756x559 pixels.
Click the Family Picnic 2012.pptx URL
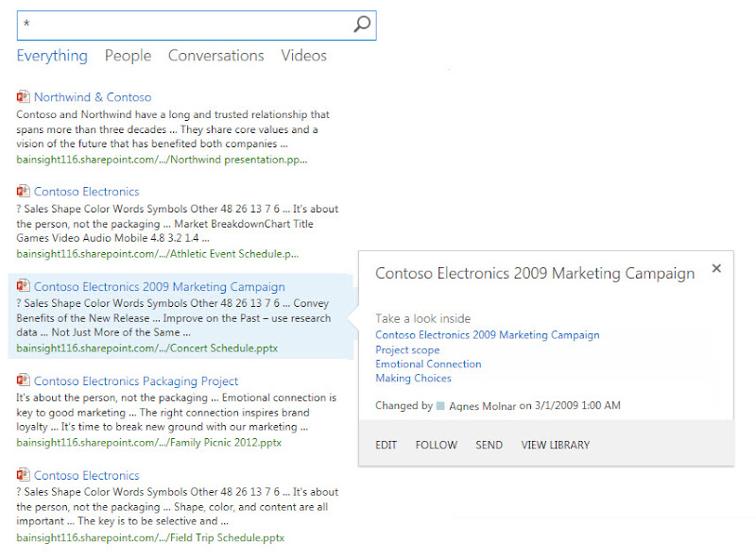tap(148, 442)
